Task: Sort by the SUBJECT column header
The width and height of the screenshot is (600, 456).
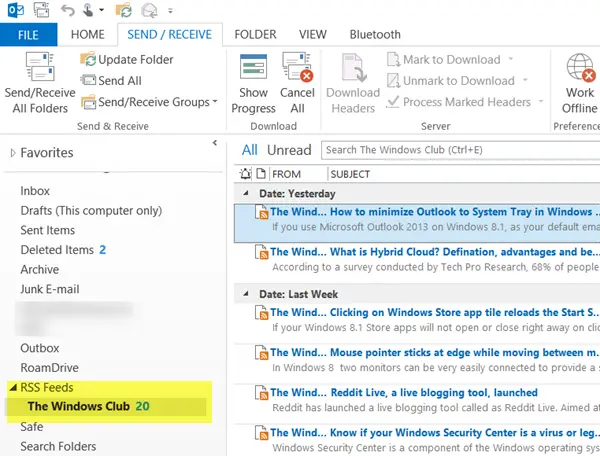Action: pyautogui.click(x=350, y=174)
